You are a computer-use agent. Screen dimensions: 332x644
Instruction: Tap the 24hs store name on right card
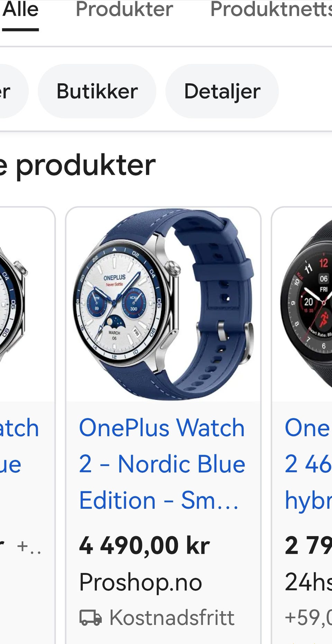click(x=308, y=582)
